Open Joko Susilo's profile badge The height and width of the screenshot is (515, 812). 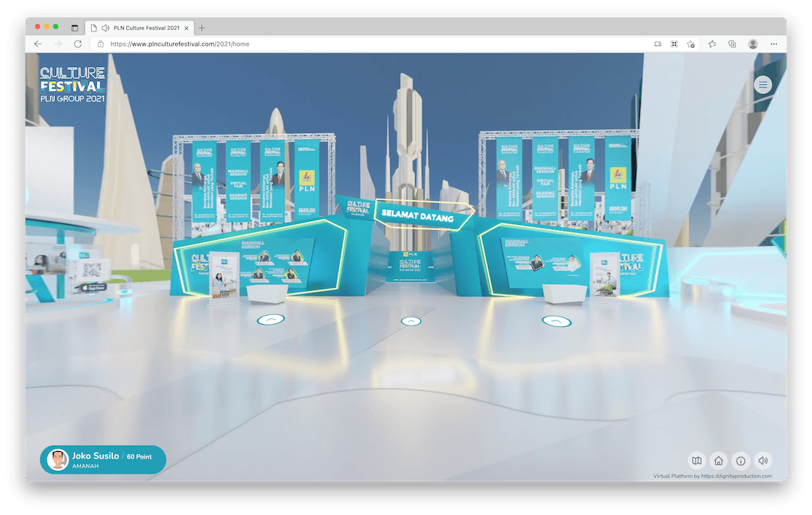pyautogui.click(x=103, y=459)
